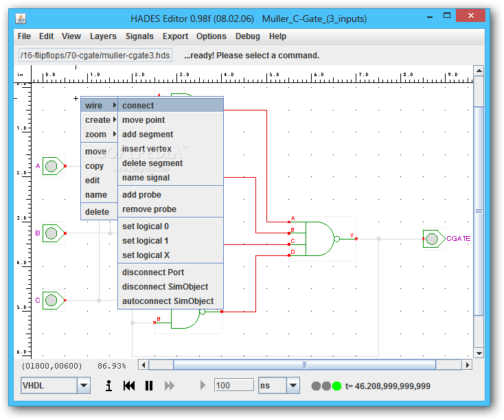Click the vertical scrollbar thumb
The width and height of the screenshot is (504, 420).
coord(479,211)
